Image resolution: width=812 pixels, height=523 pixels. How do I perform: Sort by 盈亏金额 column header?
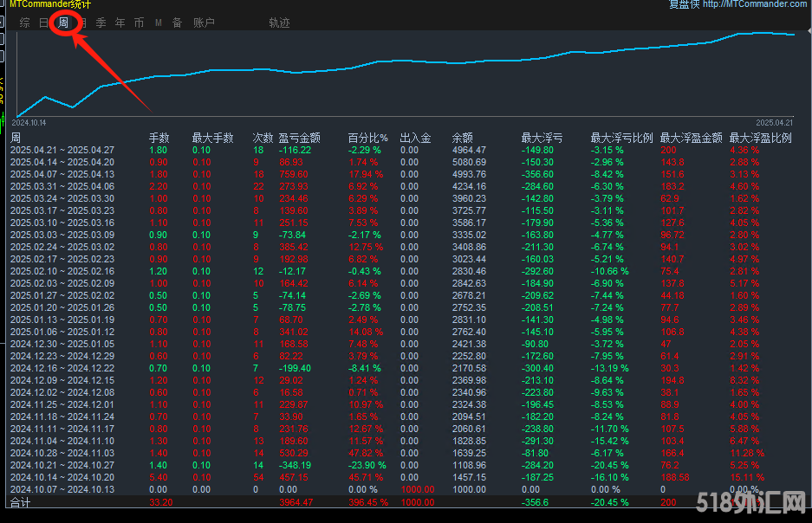point(299,138)
